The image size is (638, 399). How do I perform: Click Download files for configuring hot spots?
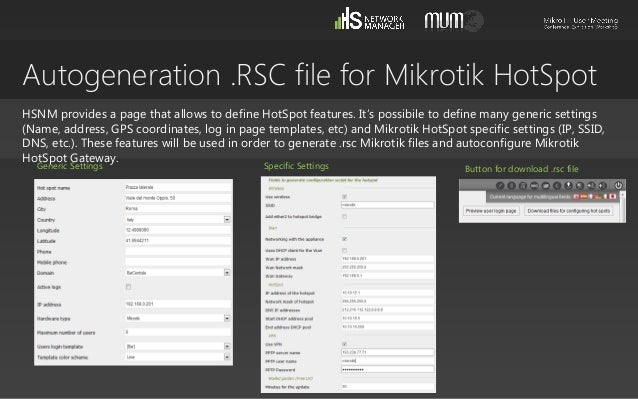point(568,211)
